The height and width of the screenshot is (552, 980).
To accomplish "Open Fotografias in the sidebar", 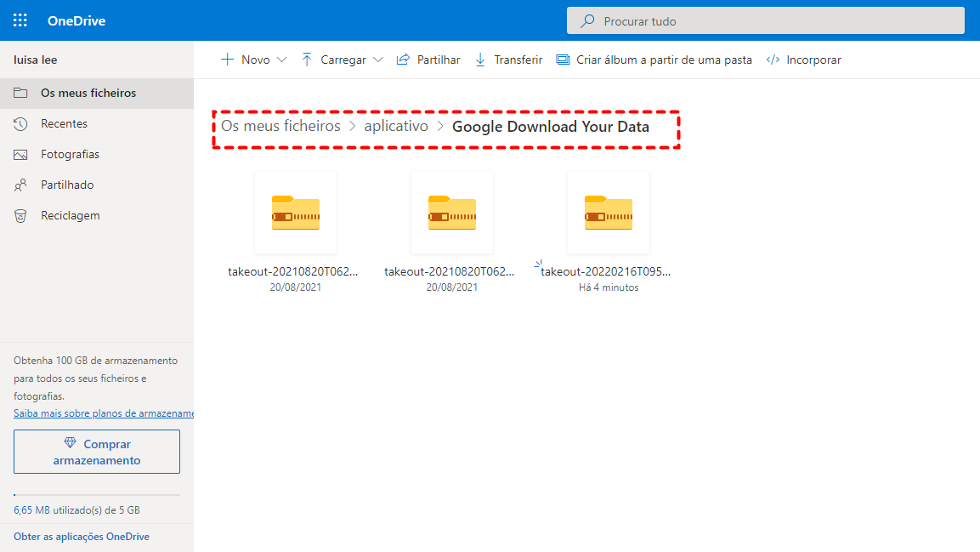I will pyautogui.click(x=97, y=155).
